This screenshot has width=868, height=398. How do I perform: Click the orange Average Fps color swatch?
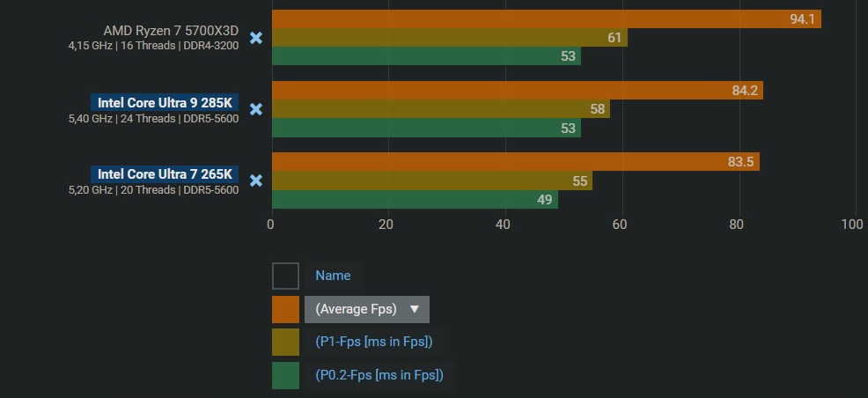(285, 309)
